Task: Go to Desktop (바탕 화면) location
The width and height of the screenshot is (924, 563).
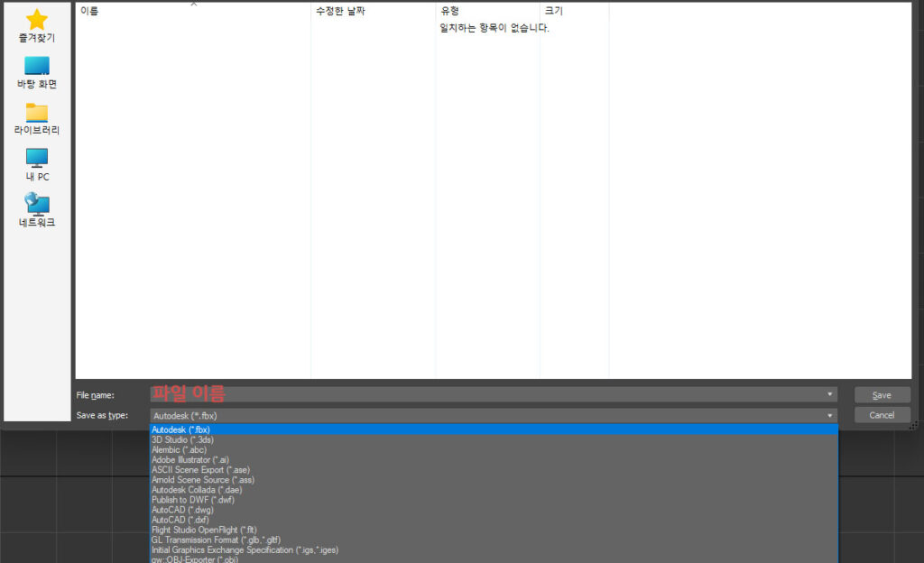Action: [x=36, y=72]
